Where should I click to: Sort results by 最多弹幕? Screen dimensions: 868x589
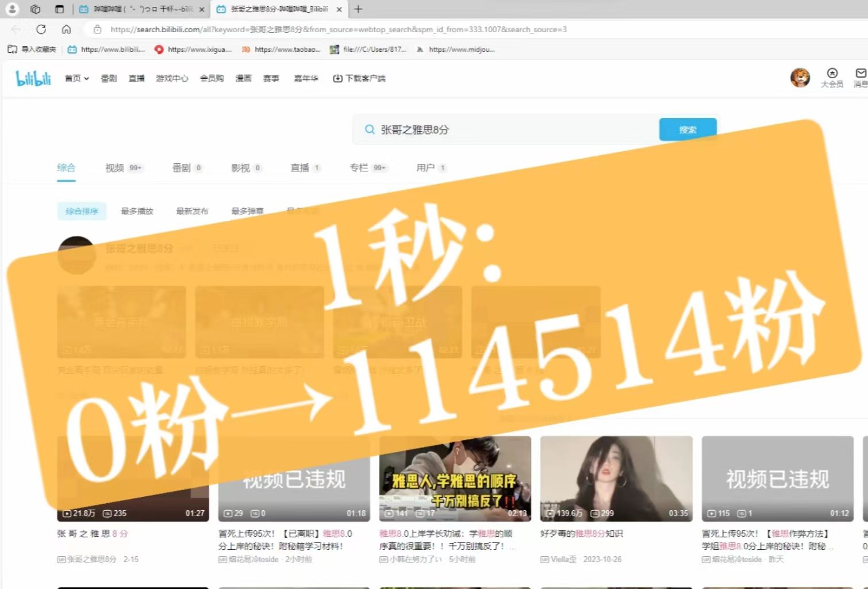pyautogui.click(x=247, y=211)
